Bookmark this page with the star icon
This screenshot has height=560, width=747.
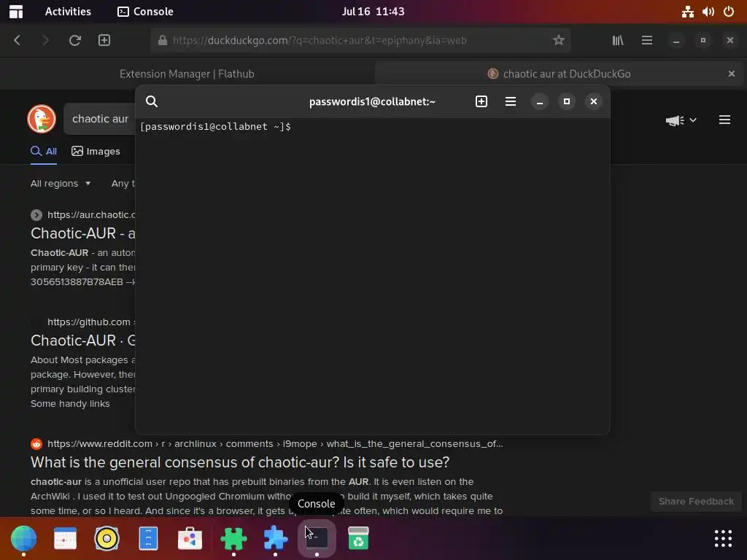click(558, 41)
